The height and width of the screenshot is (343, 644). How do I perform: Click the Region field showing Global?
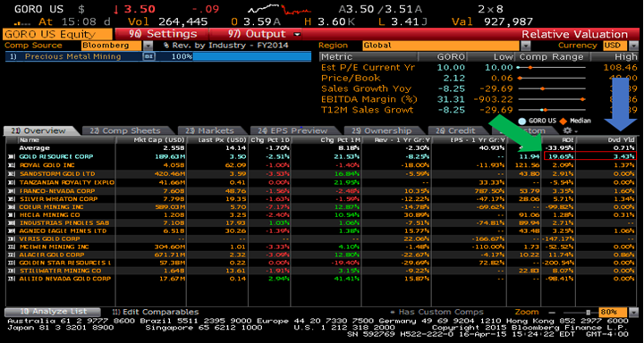tap(441, 46)
